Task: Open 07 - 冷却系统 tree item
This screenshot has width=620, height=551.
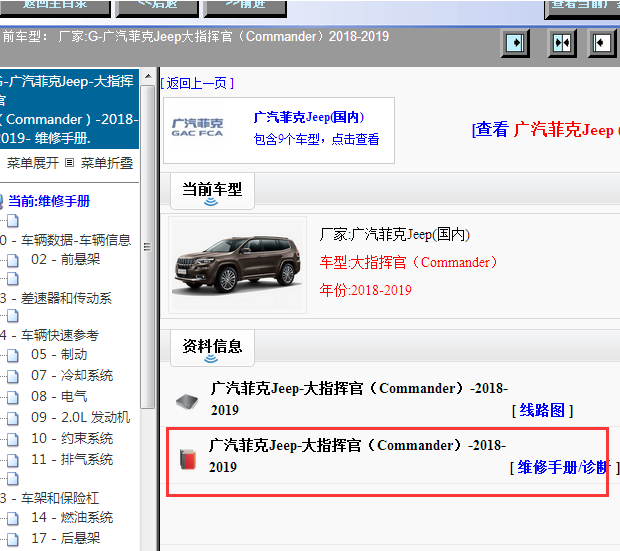Action: pos(72,375)
